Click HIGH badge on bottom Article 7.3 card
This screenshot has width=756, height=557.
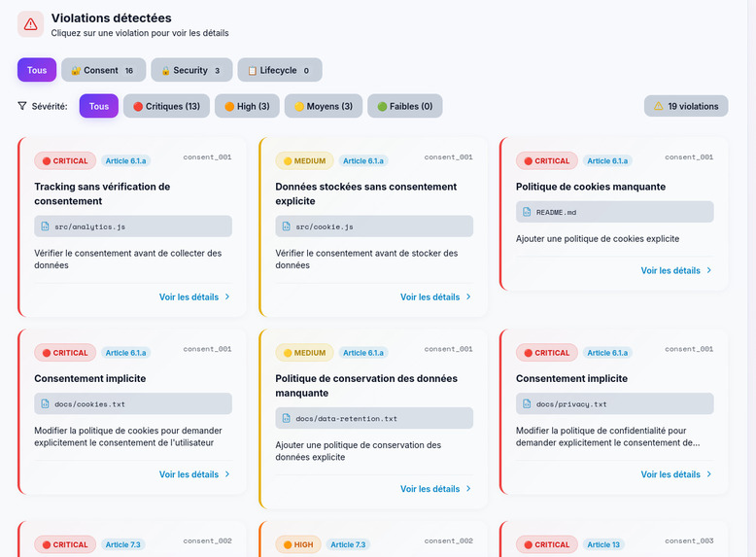(298, 545)
